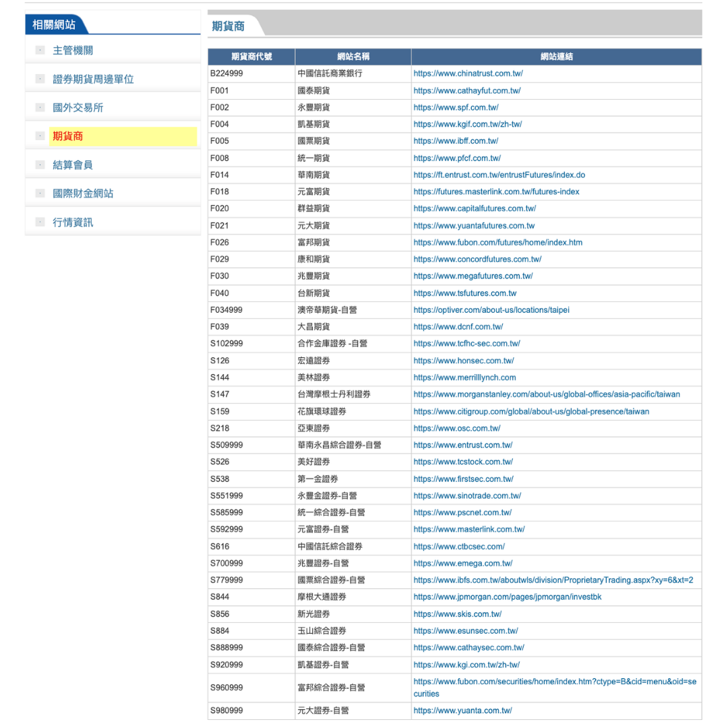Open the optiver.com Taipei link
Image resolution: width=728 pixels, height=728 pixels.
tap(491, 309)
